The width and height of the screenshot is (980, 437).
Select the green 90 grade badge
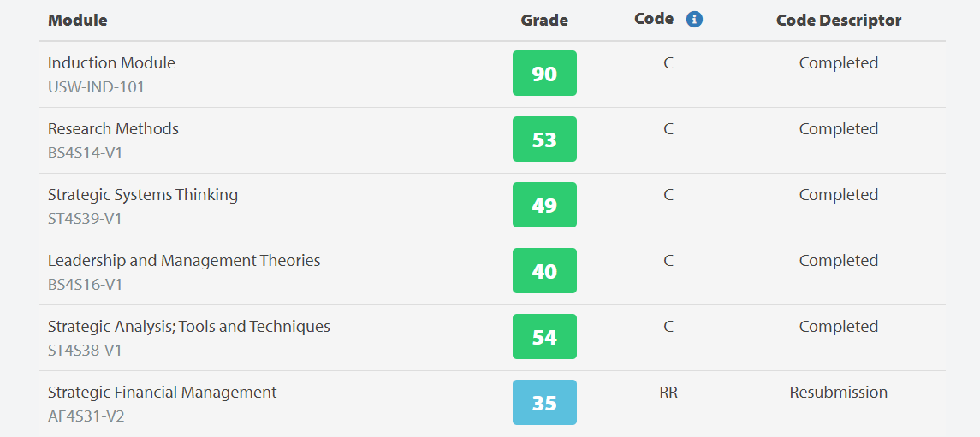point(544,73)
